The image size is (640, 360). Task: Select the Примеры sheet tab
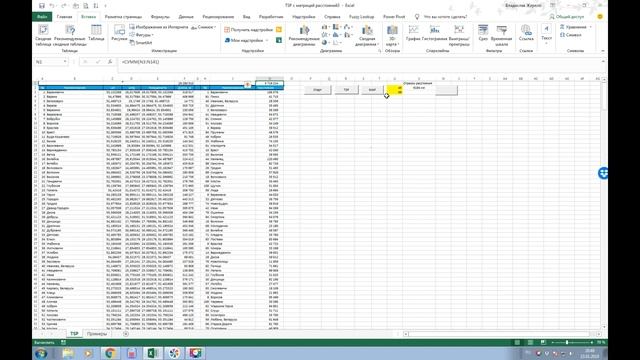(x=97, y=334)
